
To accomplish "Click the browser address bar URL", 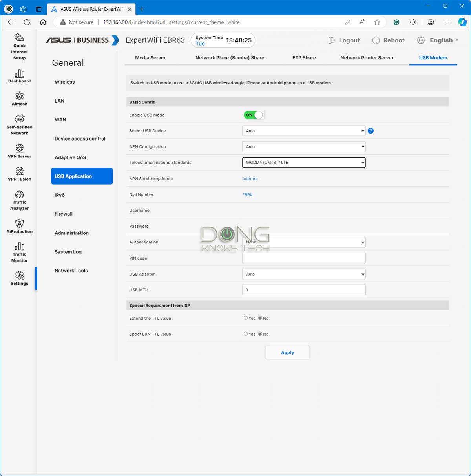I will 171,22.
